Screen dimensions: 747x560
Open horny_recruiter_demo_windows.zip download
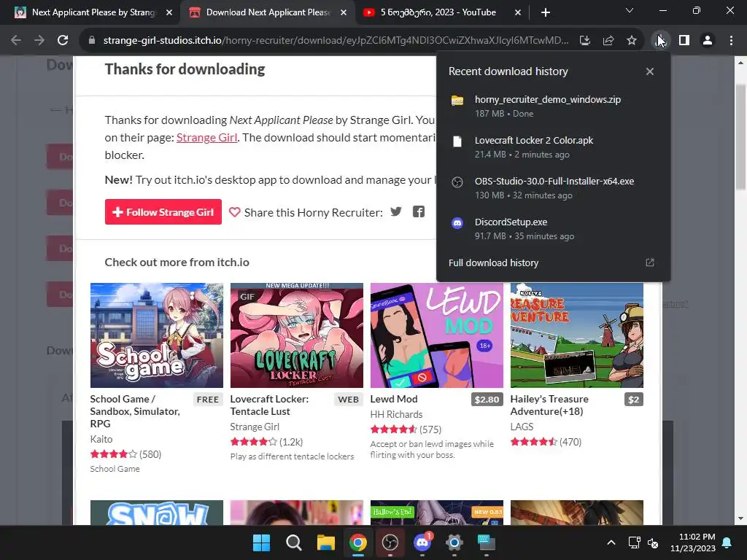(553, 106)
